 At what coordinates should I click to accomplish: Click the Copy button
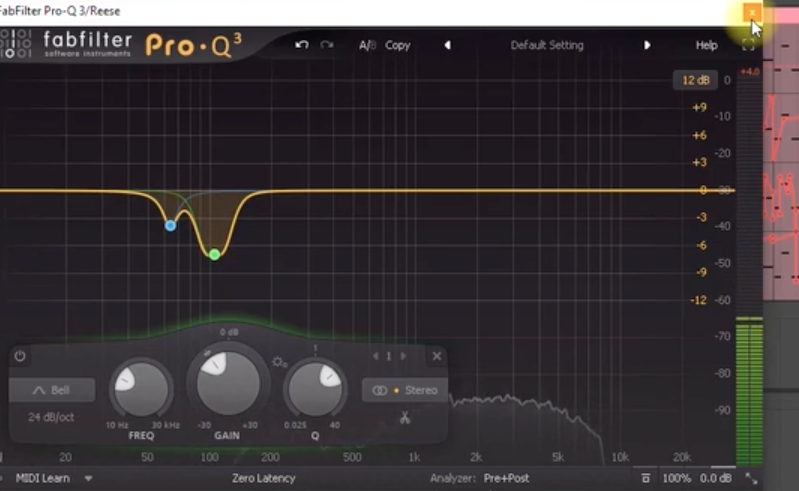(398, 46)
